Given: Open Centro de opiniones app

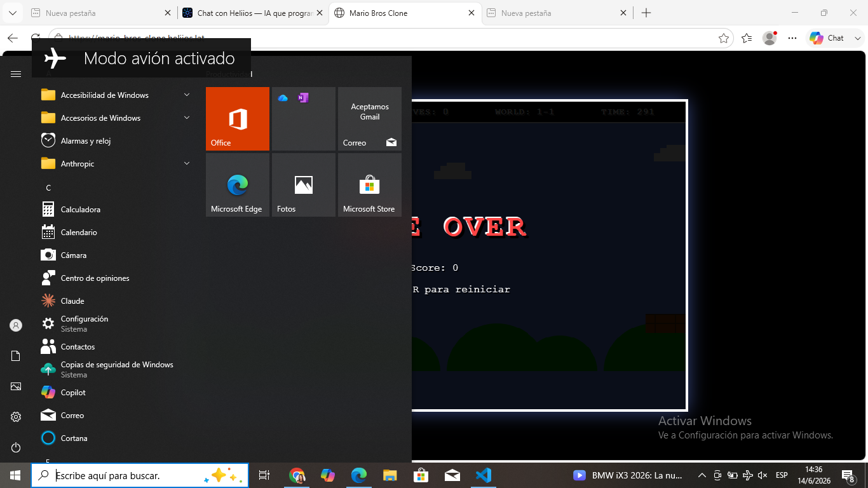Looking at the screenshot, I should click(116, 278).
